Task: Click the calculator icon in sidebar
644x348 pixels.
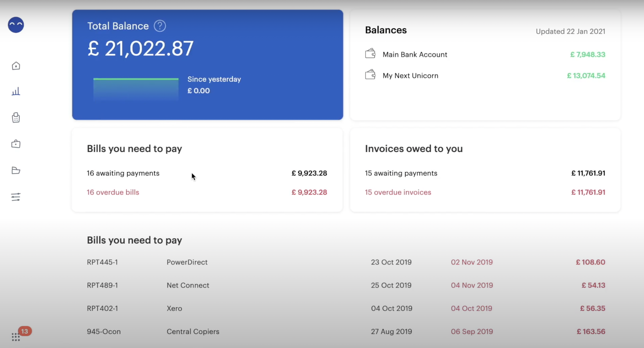Action: [16, 117]
